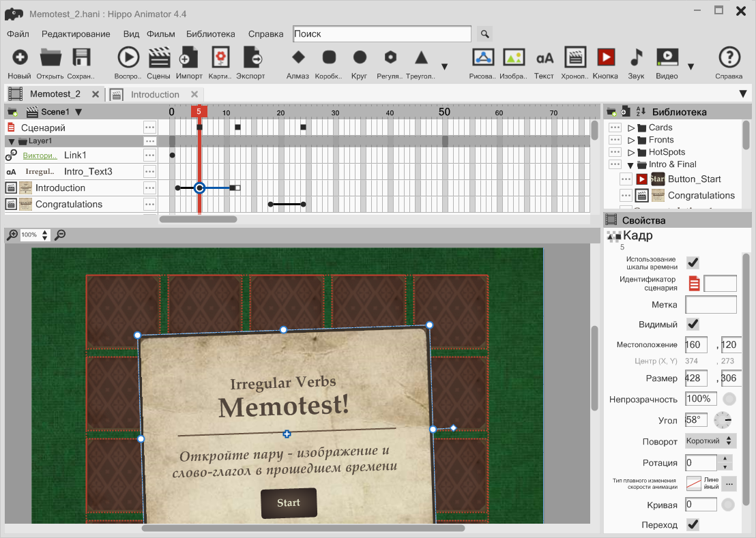This screenshot has width=756, height=538.
Task: Open Справка help icon in toolbar
Action: click(729, 57)
